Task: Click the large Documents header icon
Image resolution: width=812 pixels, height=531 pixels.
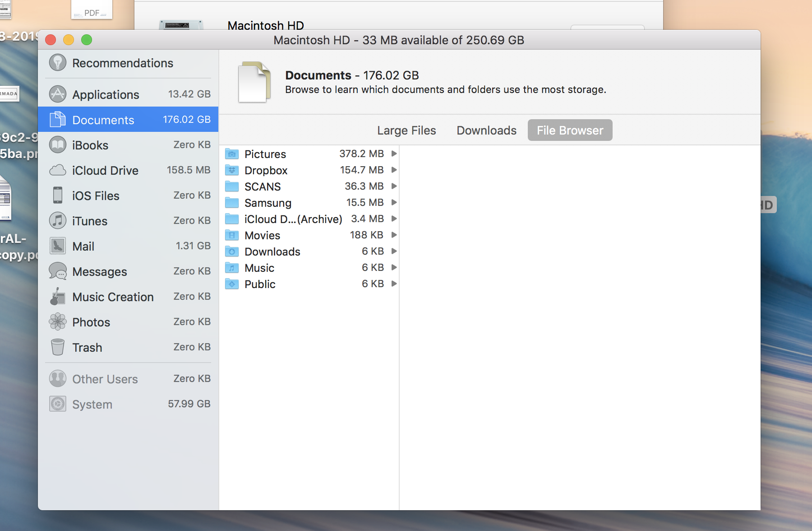Action: [x=254, y=82]
